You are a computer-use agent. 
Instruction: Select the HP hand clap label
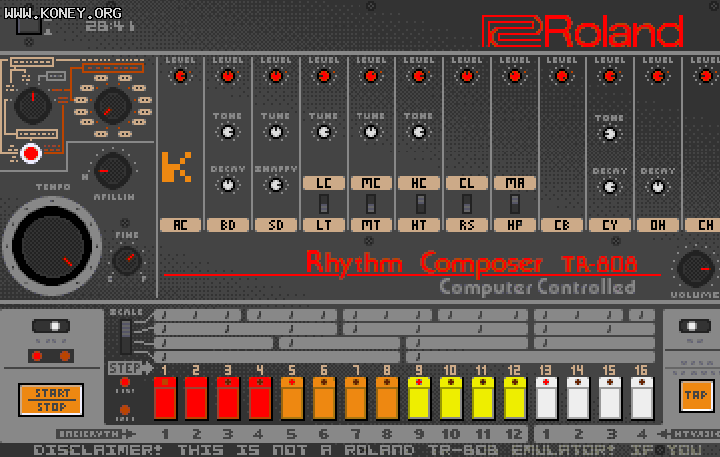(515, 225)
